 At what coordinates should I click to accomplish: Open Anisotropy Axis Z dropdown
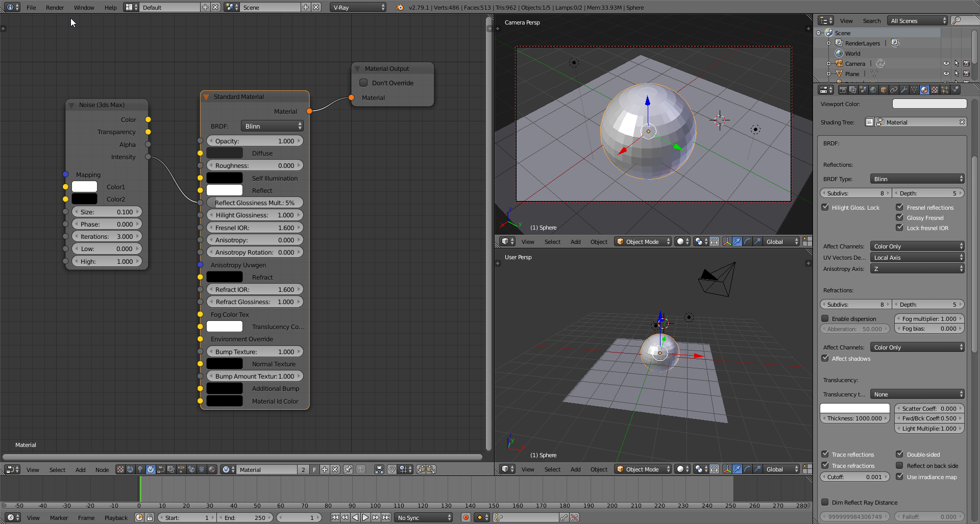[917, 268]
